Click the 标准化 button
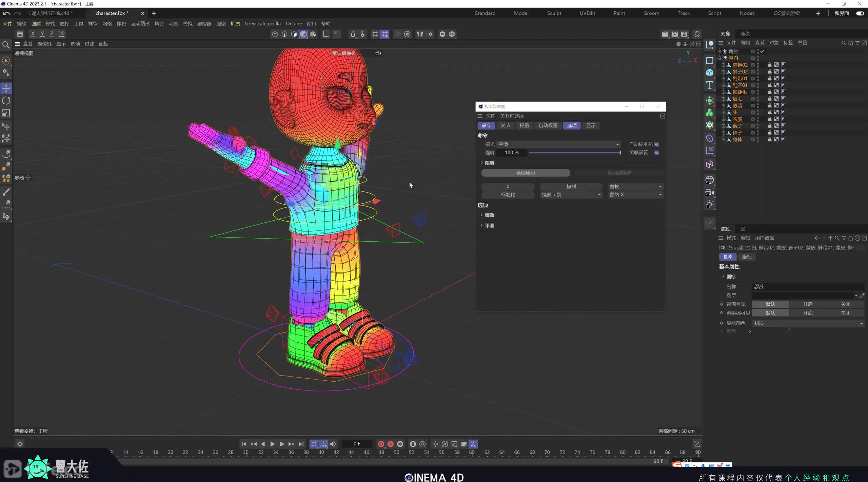This screenshot has height=482, width=868. (x=508, y=195)
